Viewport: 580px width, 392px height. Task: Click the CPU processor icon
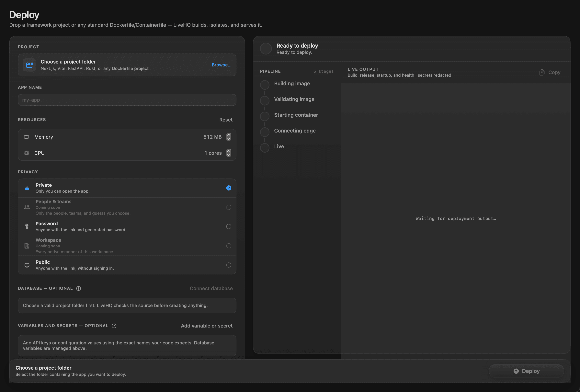[x=27, y=153]
